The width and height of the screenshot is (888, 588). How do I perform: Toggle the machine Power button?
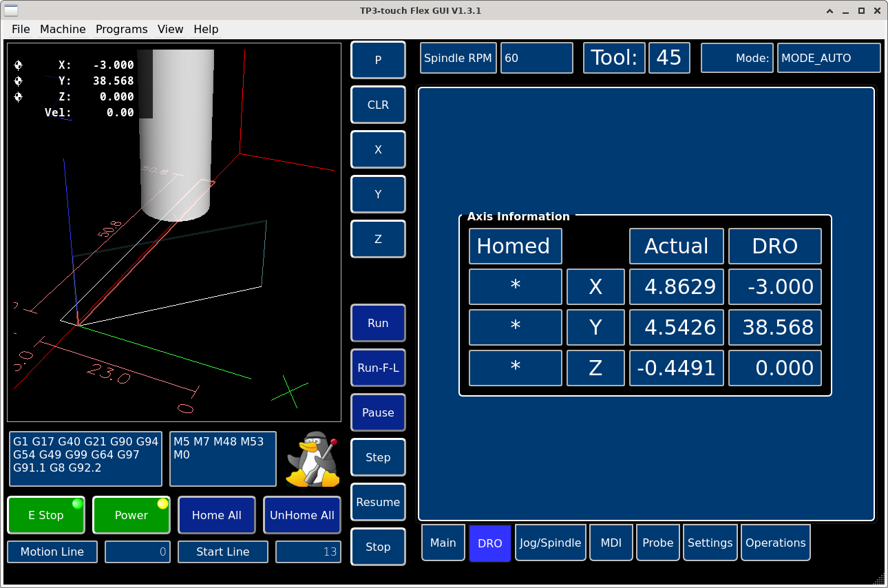(131, 515)
